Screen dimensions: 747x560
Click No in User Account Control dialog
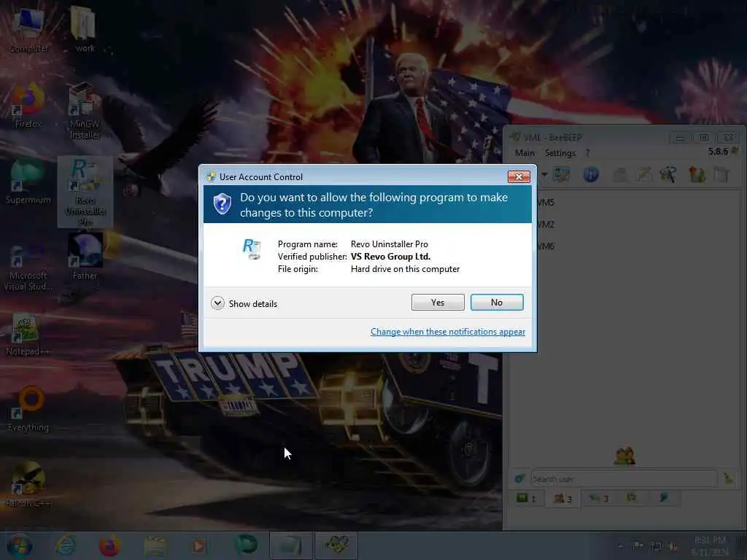pyautogui.click(x=496, y=303)
